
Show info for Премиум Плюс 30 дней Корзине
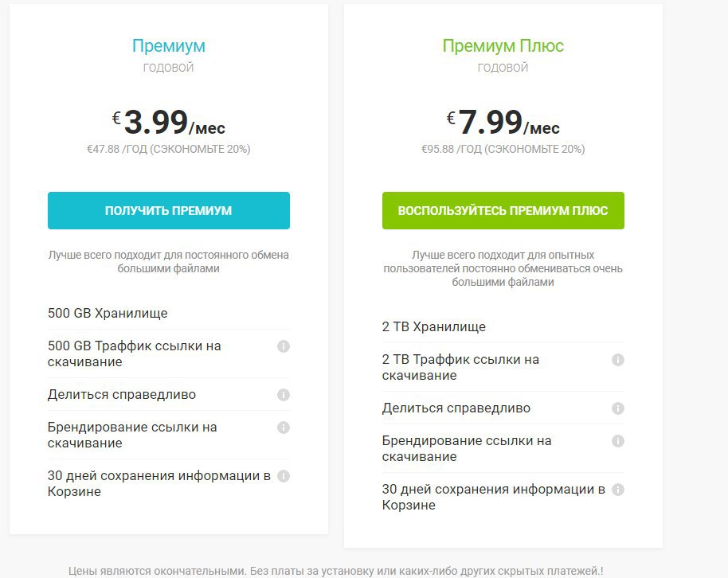pyautogui.click(x=617, y=490)
